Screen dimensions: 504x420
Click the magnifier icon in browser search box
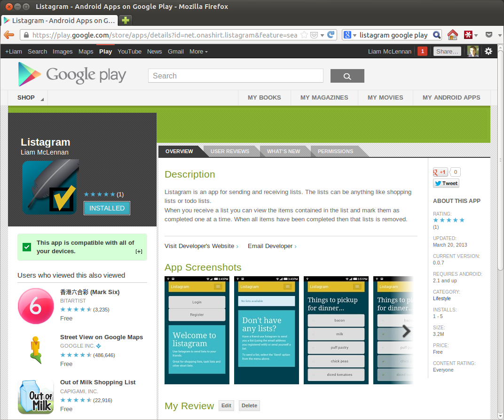[x=436, y=35]
